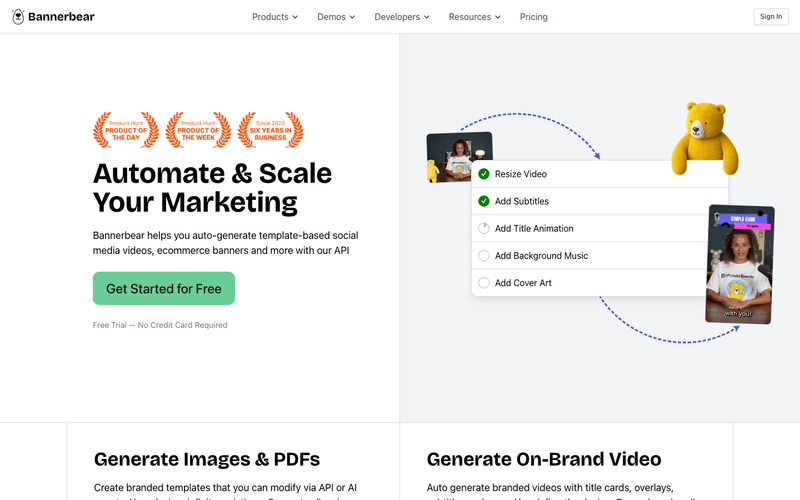Click Get Started for Free button
This screenshot has height=500, width=800.
pos(164,288)
